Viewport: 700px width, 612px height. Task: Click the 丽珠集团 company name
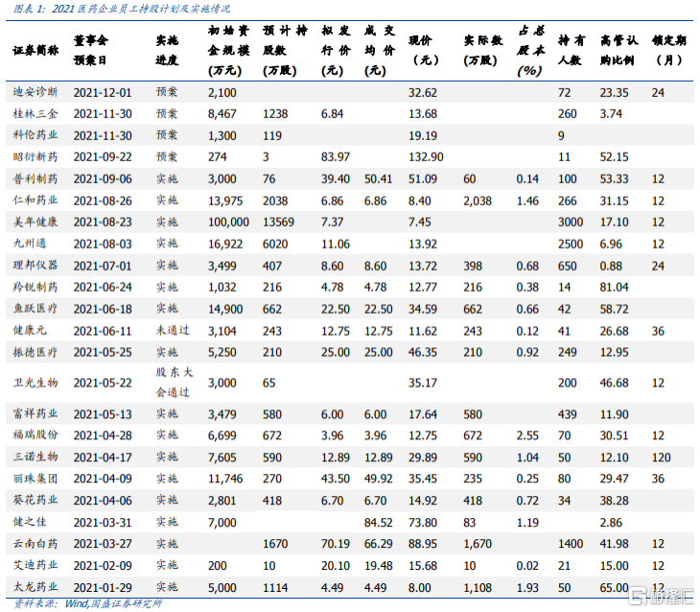35,479
